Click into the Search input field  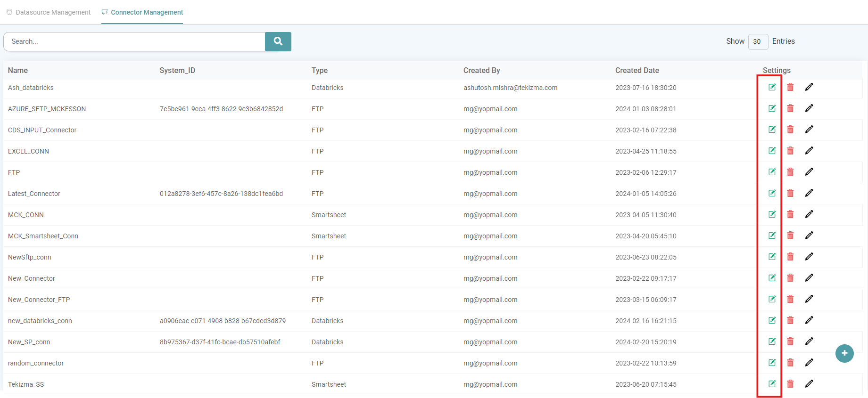pyautogui.click(x=134, y=41)
